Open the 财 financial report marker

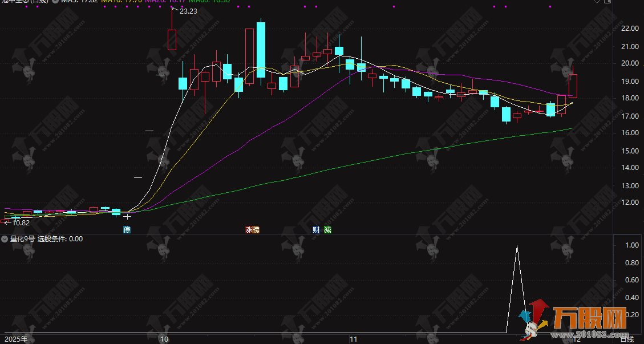click(x=316, y=230)
